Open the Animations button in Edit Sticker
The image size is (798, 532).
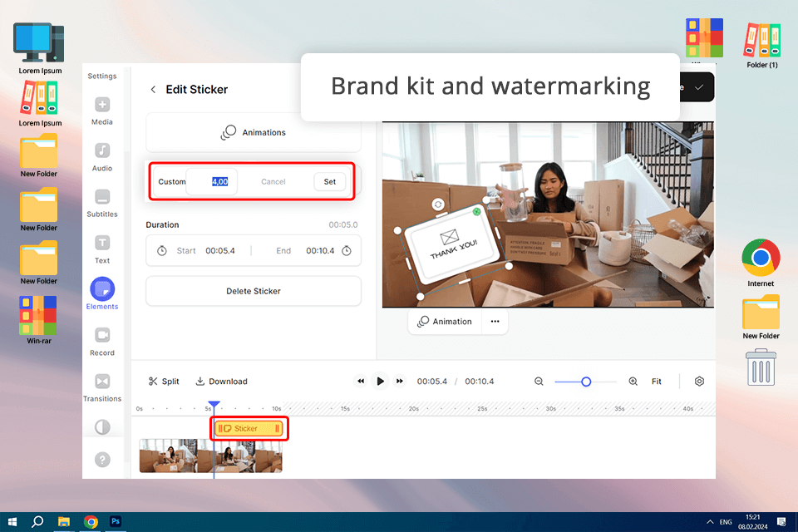tap(254, 132)
